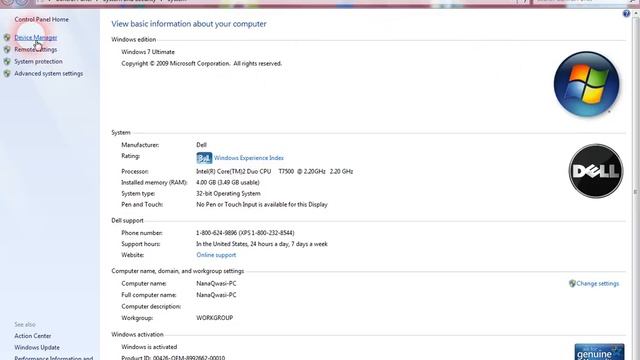
Task: Open System protection link
Action: 38,62
